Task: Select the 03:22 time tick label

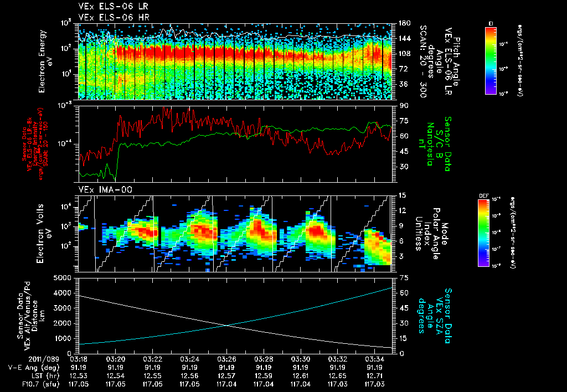Action: click(x=153, y=359)
